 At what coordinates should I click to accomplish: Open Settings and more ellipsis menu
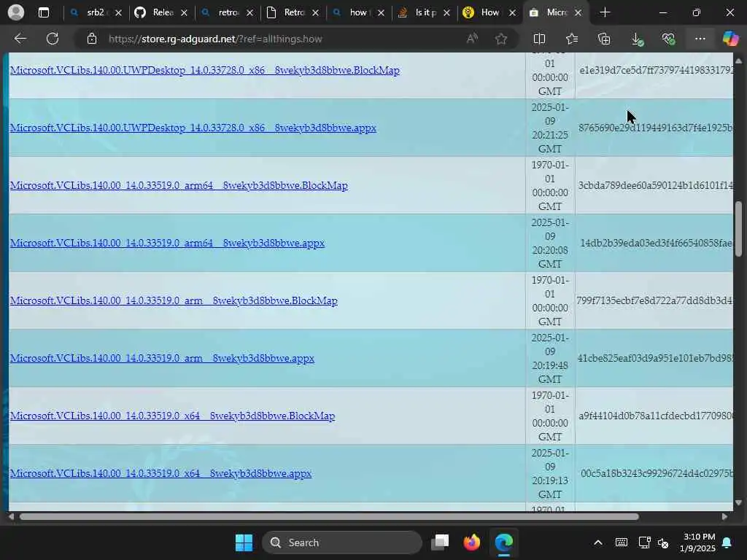pyautogui.click(x=700, y=39)
